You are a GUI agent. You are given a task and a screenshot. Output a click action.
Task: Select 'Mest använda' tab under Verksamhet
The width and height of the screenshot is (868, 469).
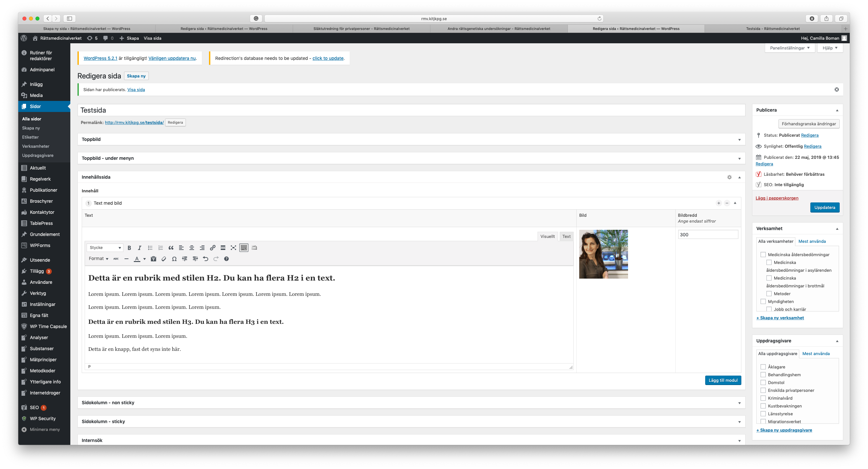click(812, 241)
